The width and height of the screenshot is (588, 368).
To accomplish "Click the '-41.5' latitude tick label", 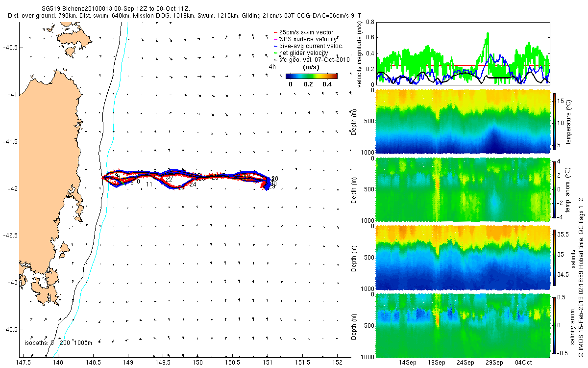I will [9, 141].
